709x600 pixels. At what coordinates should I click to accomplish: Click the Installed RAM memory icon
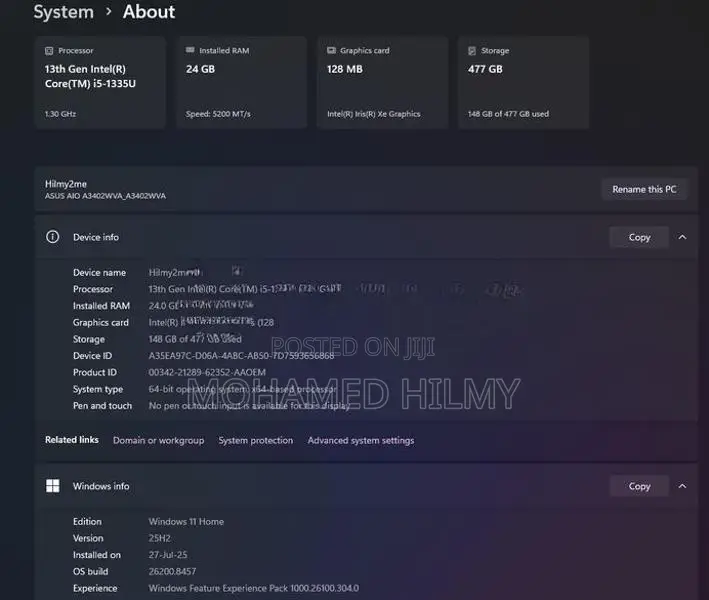[190, 50]
